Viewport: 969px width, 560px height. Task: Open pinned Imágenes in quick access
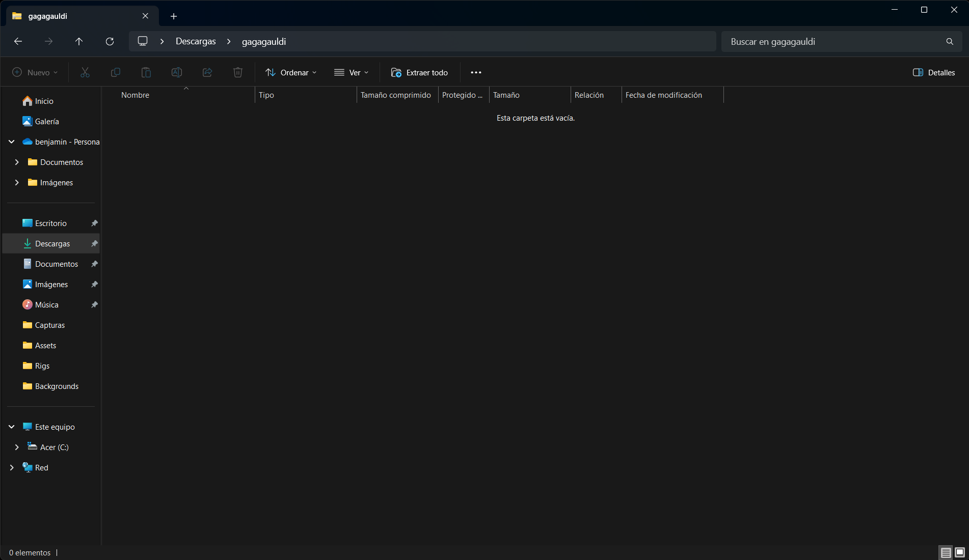coord(51,284)
